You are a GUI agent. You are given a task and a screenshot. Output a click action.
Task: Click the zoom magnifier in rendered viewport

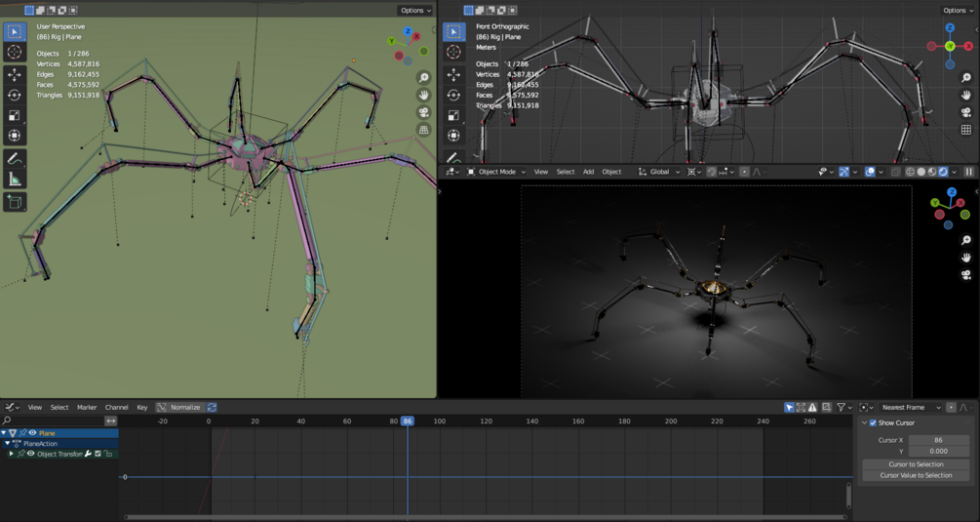(965, 240)
